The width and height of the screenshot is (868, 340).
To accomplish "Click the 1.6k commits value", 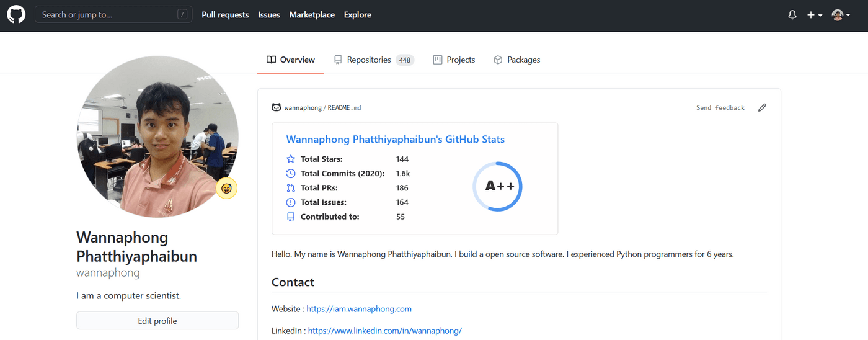I will (403, 174).
